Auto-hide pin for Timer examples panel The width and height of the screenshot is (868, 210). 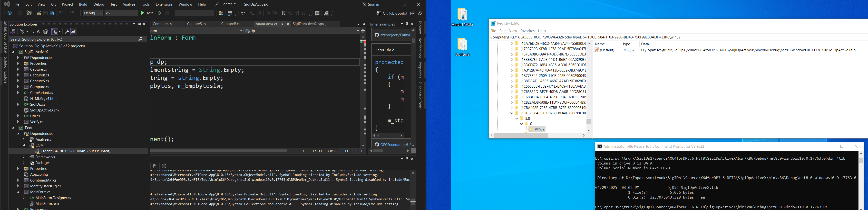pos(407,24)
